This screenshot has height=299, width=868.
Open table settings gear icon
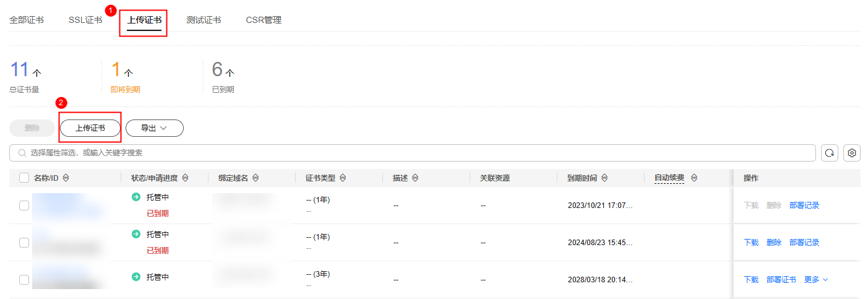coord(852,153)
